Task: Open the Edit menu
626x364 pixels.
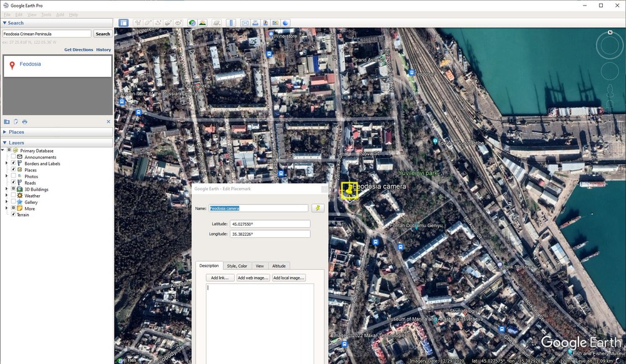Action: 19,14
